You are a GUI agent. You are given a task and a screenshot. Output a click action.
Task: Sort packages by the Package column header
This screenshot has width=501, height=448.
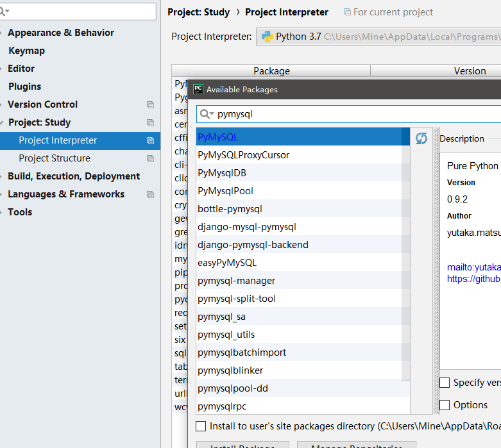pos(271,71)
